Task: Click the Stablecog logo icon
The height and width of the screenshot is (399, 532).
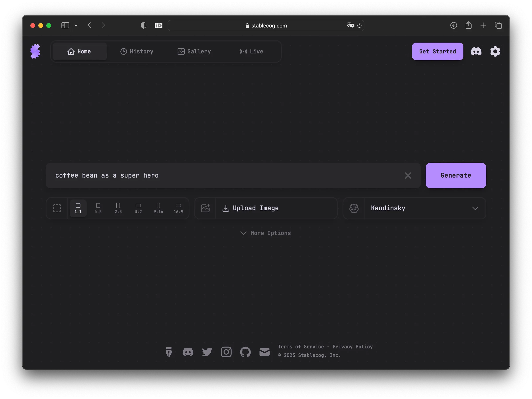Action: tap(35, 51)
